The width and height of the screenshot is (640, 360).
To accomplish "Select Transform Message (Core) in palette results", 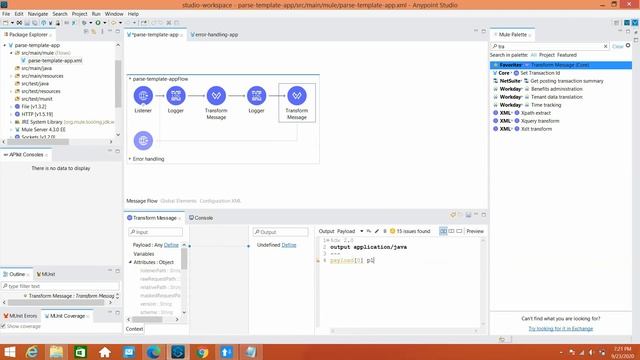I will [561, 65].
